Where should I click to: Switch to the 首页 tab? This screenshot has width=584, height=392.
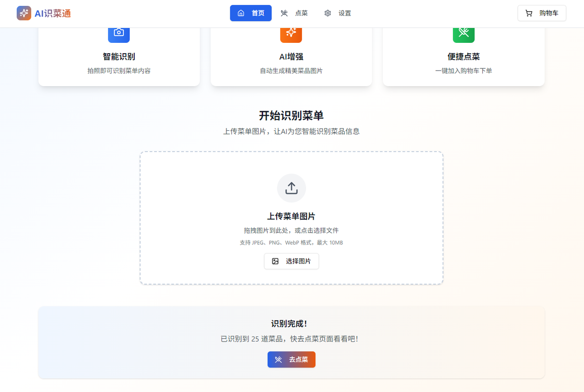point(250,13)
